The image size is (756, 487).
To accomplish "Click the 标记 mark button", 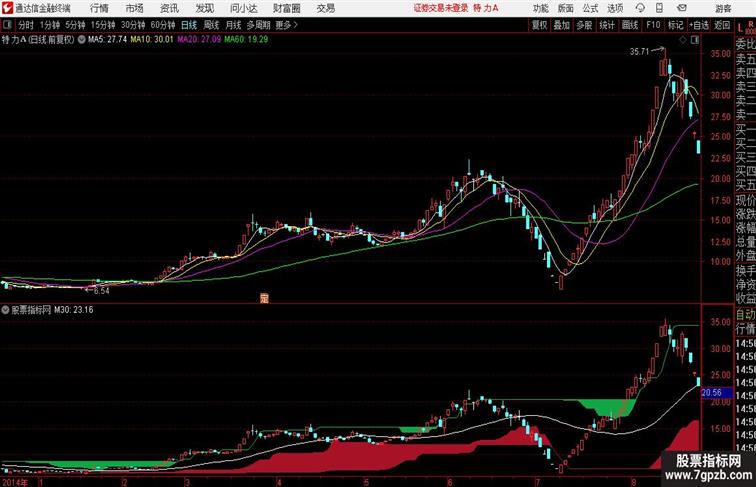I will click(675, 25).
